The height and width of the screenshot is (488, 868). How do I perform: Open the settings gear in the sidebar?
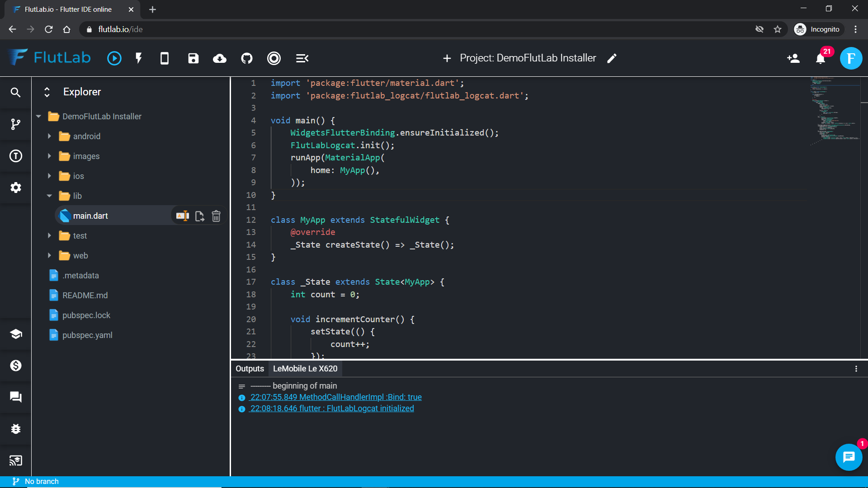[x=16, y=188]
